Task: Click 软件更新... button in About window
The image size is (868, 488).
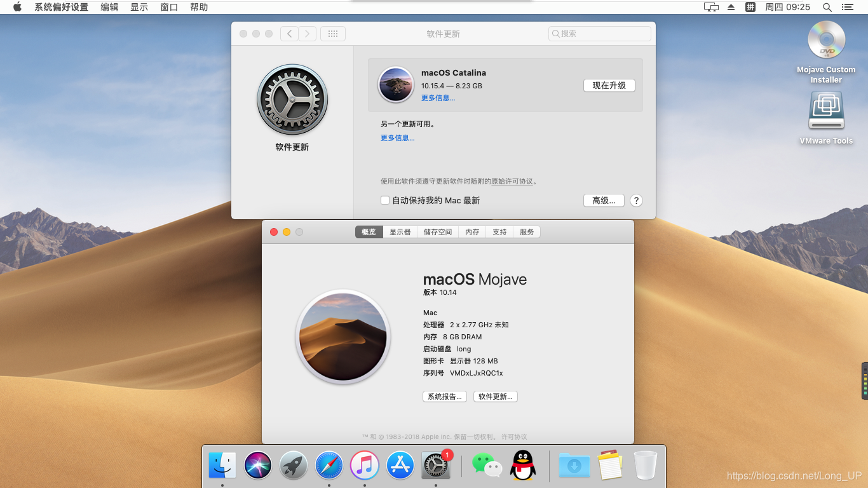Action: click(496, 396)
